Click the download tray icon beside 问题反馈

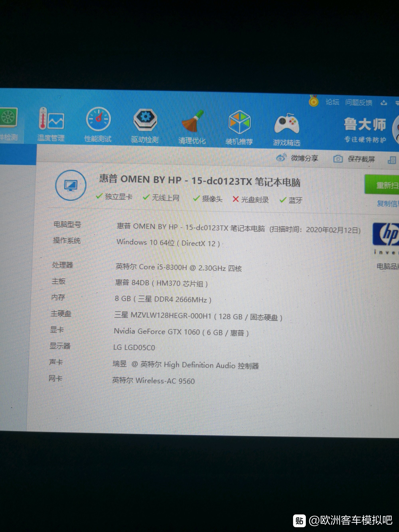(x=384, y=103)
